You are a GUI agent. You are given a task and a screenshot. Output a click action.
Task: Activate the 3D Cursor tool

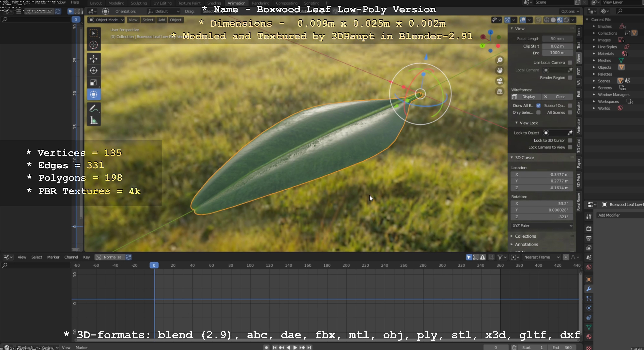click(x=94, y=45)
